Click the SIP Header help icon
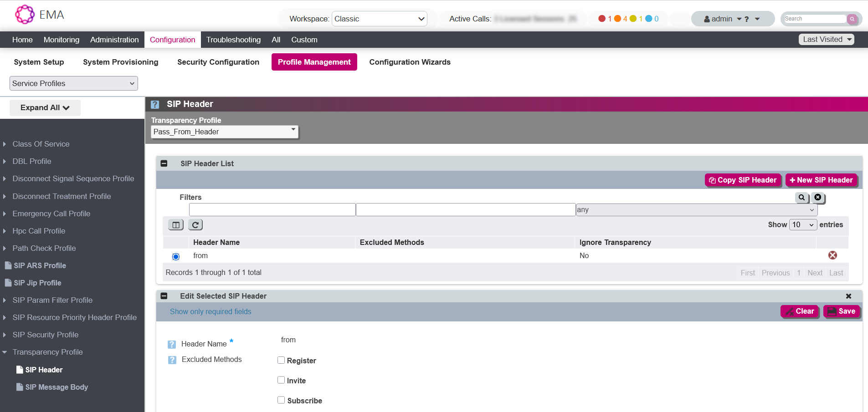The height and width of the screenshot is (412, 868). [x=155, y=104]
